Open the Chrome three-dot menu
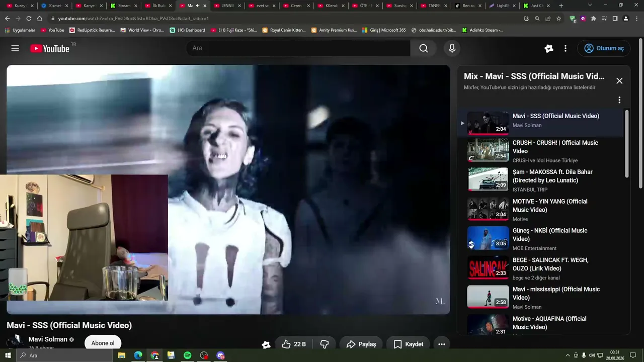Screen dimensions: 644x362 [x=636, y=19]
